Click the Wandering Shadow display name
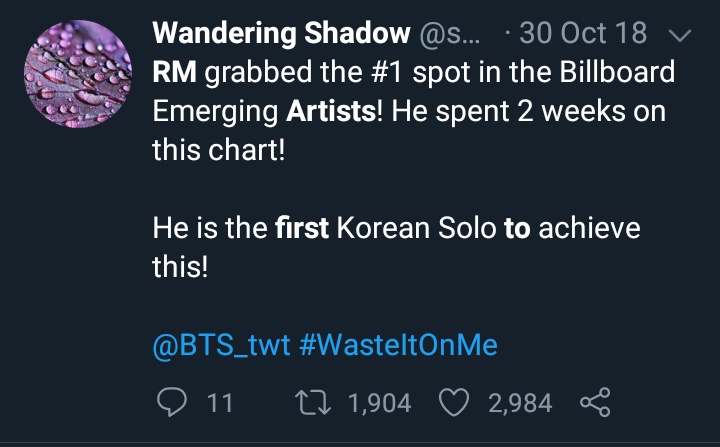The image size is (720, 447). (281, 34)
